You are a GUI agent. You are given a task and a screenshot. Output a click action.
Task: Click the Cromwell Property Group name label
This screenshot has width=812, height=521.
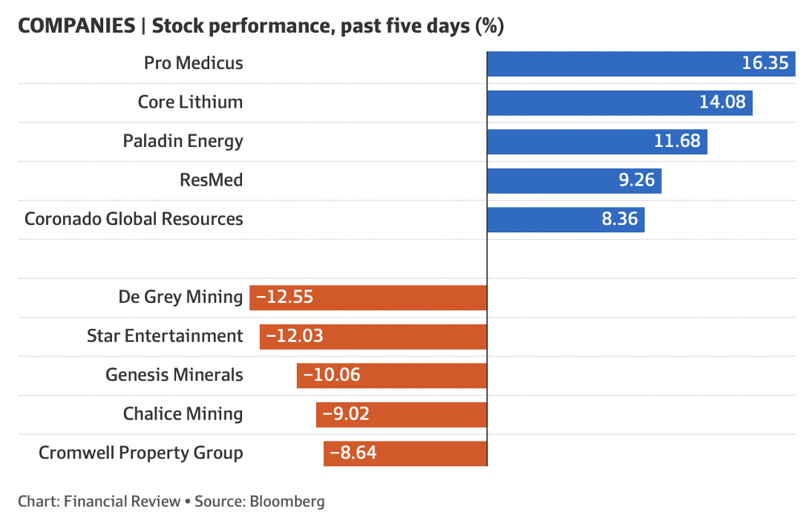141,453
